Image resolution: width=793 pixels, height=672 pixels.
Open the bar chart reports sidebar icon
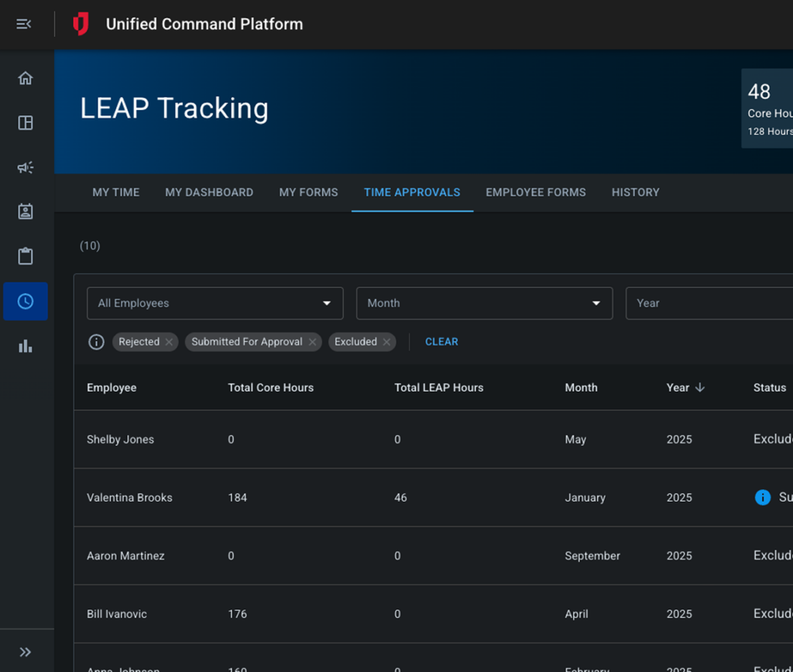point(26,346)
